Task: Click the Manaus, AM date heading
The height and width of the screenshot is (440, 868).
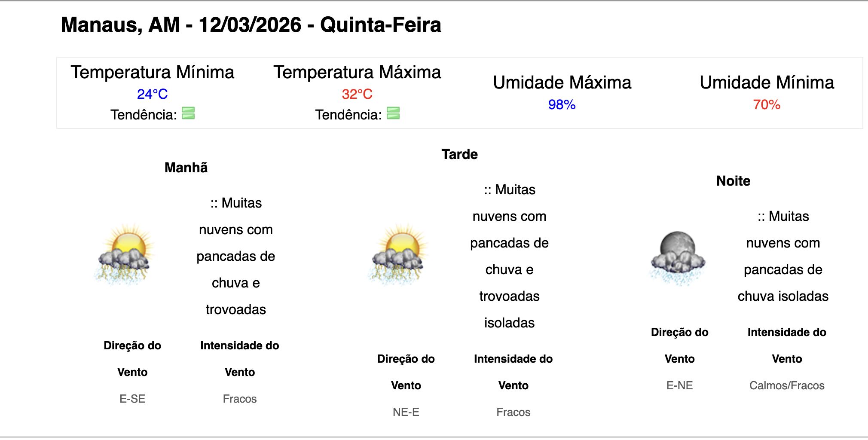Action: click(251, 25)
